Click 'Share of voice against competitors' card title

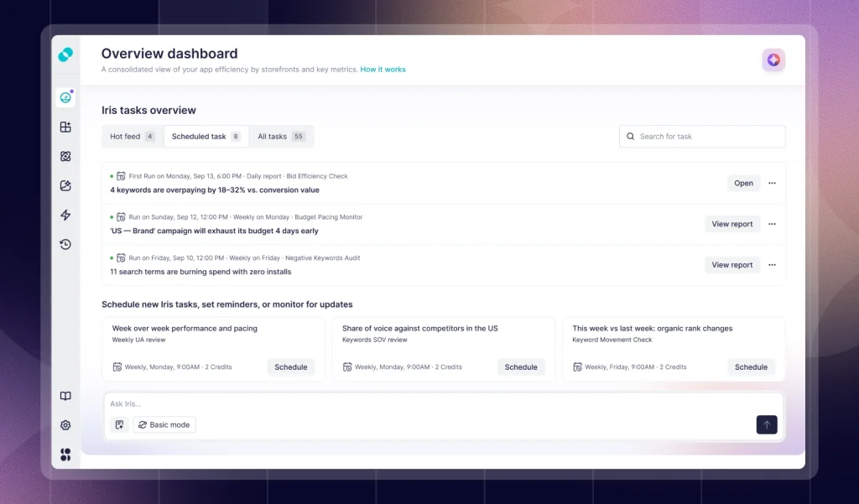[420, 328]
